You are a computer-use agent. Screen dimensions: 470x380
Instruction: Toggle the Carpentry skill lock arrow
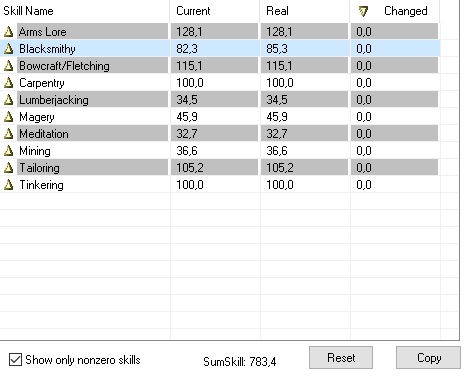click(x=9, y=83)
